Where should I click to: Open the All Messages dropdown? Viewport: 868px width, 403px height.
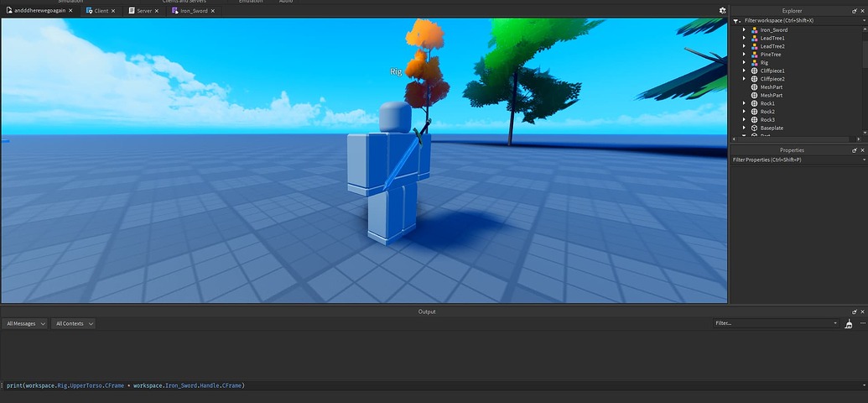(x=24, y=323)
